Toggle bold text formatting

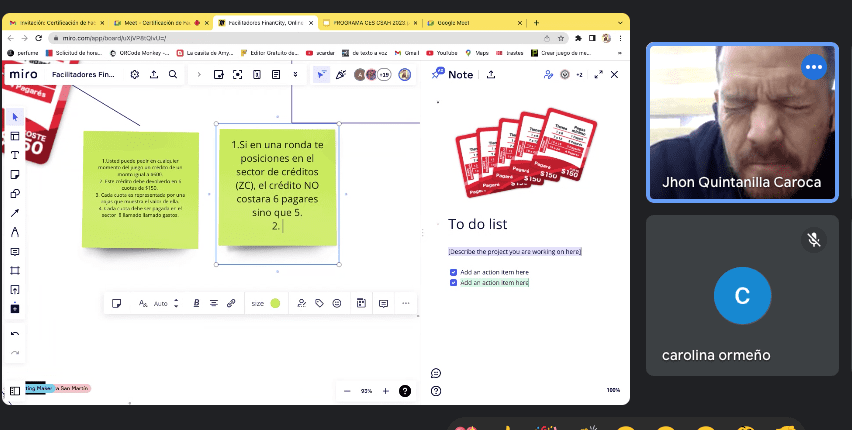pos(197,303)
